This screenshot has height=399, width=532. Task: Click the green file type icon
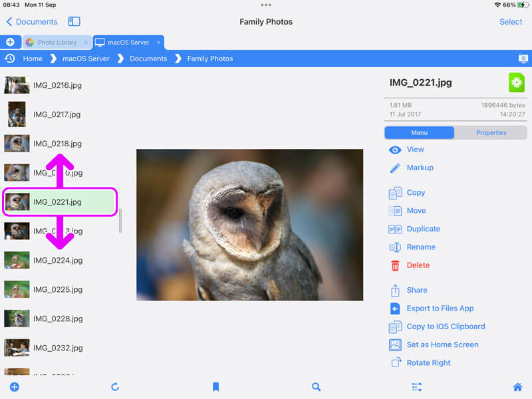pyautogui.click(x=517, y=82)
